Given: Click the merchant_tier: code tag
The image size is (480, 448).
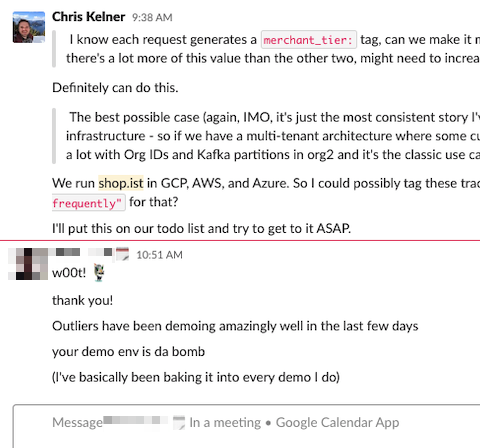Looking at the screenshot, I should tap(309, 40).
